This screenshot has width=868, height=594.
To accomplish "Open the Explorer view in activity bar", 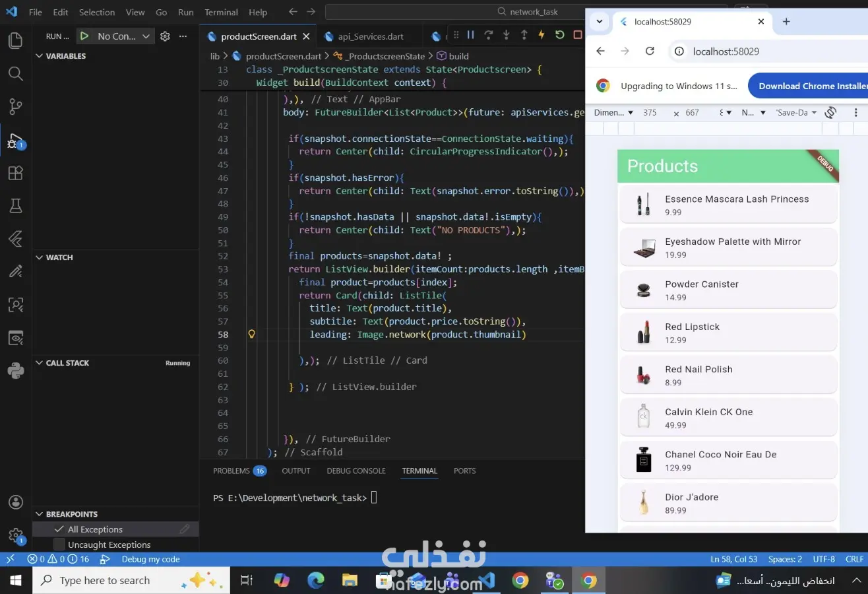I will 15,41.
